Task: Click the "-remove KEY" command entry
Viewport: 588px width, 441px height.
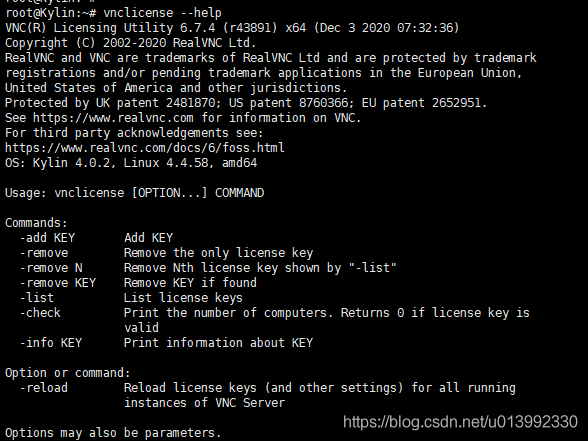Action: coord(58,283)
